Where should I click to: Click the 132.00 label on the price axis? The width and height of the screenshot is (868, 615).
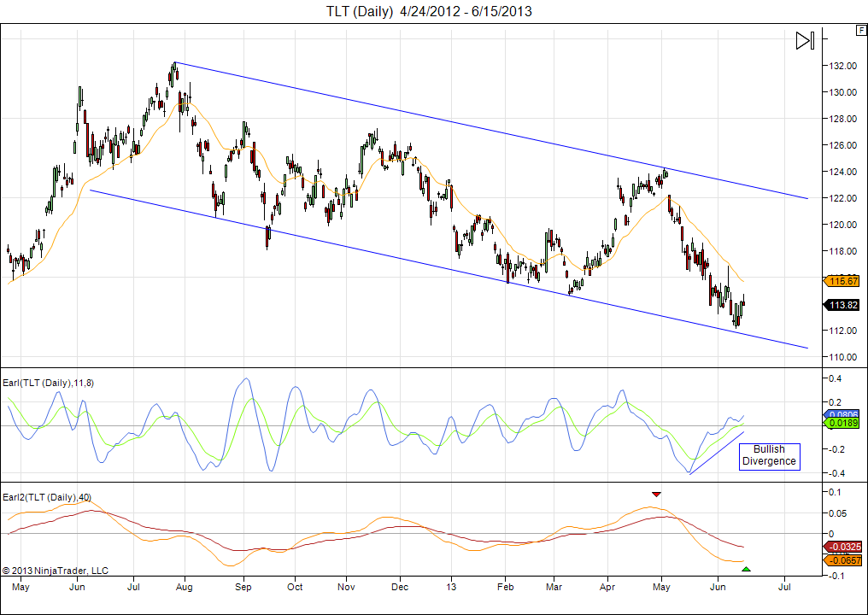tap(842, 66)
